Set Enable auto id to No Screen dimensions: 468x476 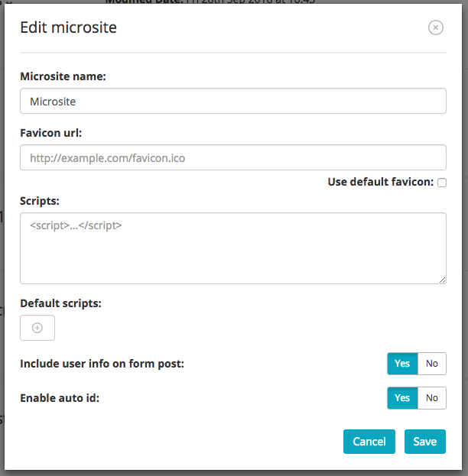tap(432, 398)
